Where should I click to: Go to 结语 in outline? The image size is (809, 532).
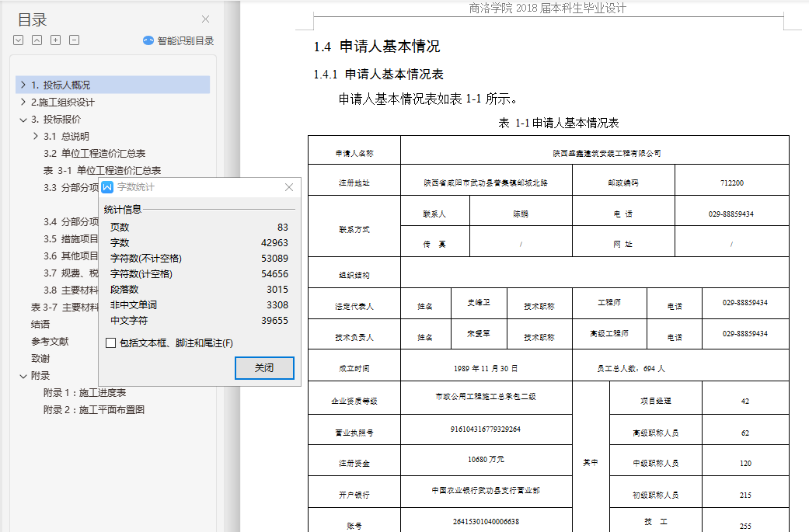coord(40,325)
